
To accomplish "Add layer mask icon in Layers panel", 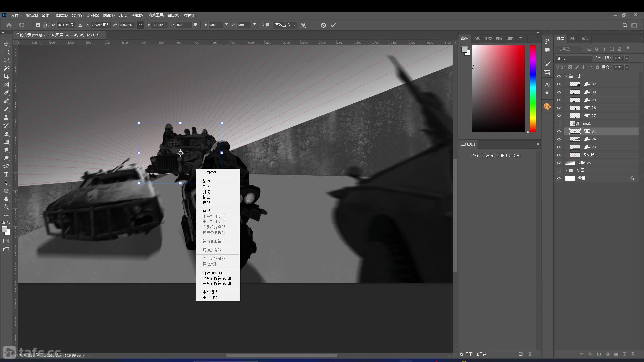I will 599,354.
